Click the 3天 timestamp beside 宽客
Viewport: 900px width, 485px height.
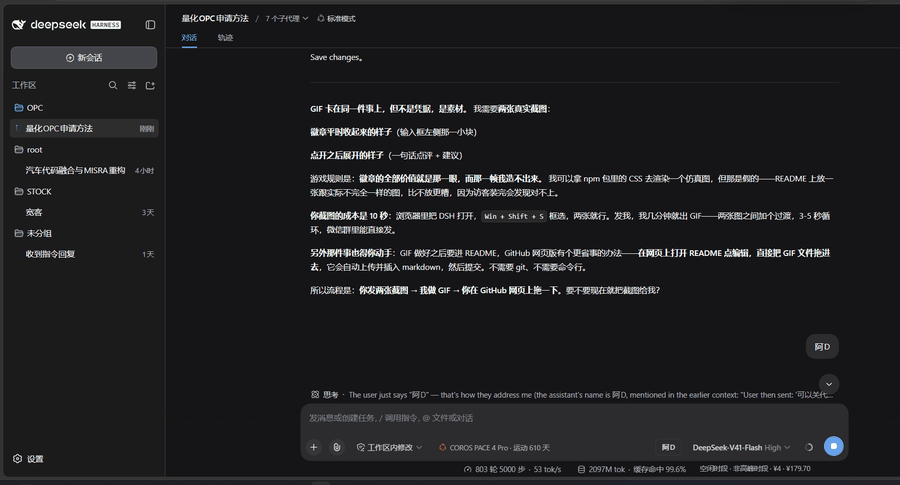[x=148, y=212]
